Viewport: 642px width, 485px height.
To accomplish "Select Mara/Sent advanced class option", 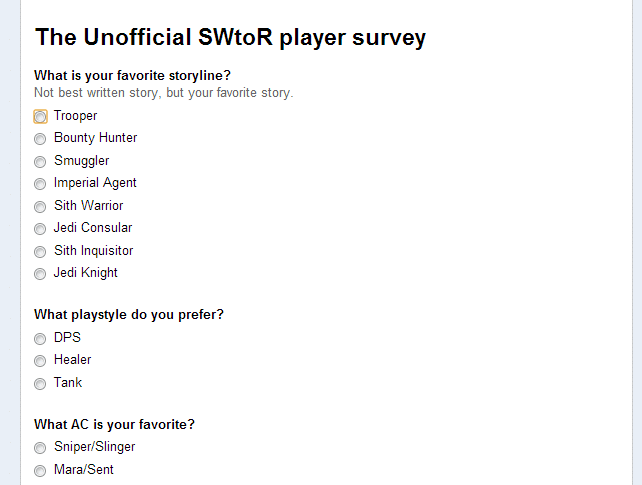I will point(40,471).
